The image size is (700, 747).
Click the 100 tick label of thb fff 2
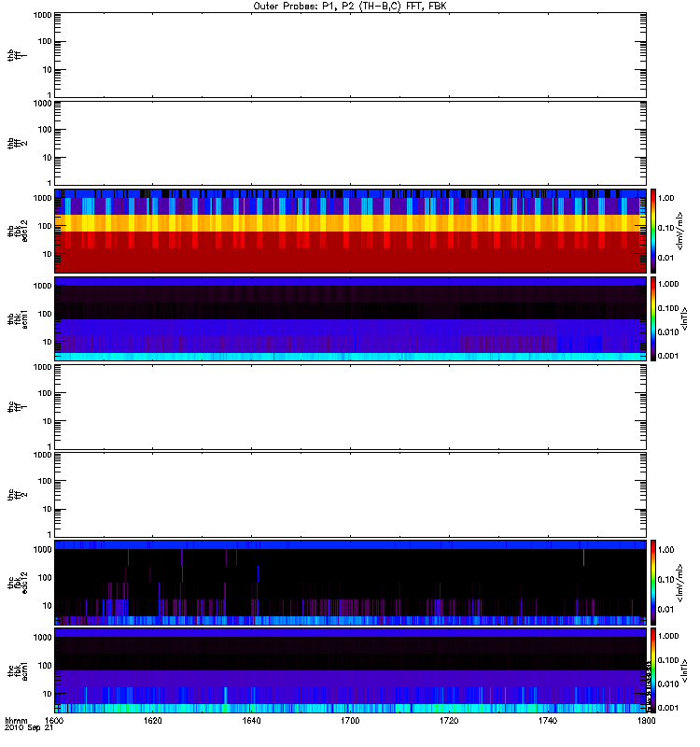tap(45, 130)
